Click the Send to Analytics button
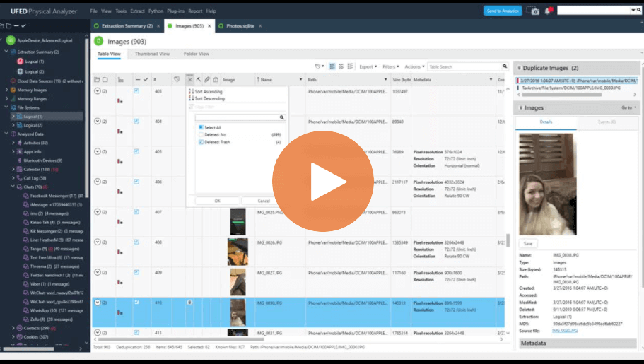The width and height of the screenshot is (644, 364). pyautogui.click(x=503, y=11)
